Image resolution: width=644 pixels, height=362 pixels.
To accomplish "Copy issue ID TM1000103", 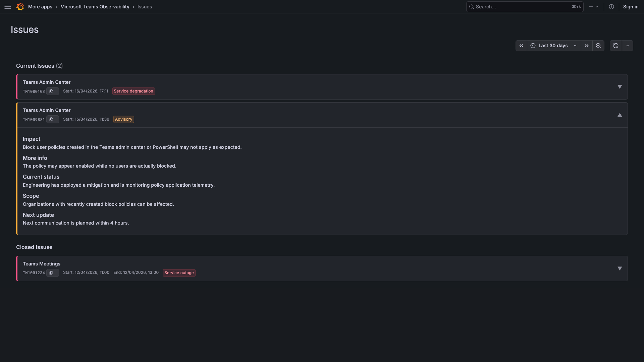I will (52, 91).
